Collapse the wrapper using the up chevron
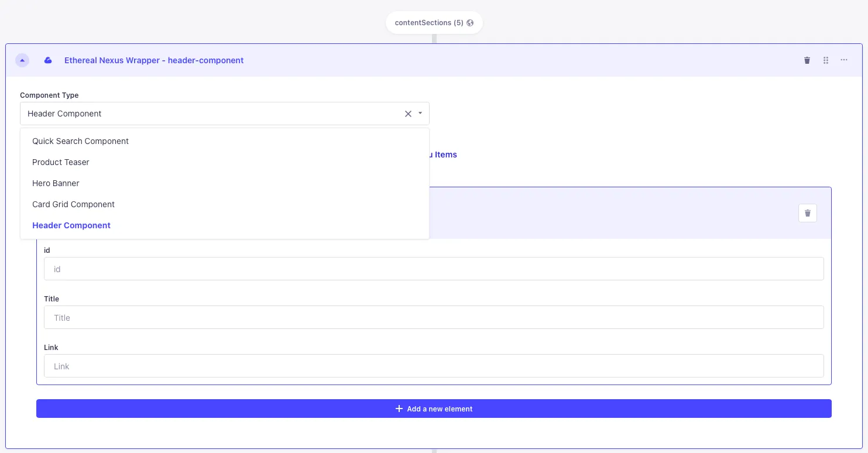This screenshot has width=868, height=453. (x=22, y=60)
